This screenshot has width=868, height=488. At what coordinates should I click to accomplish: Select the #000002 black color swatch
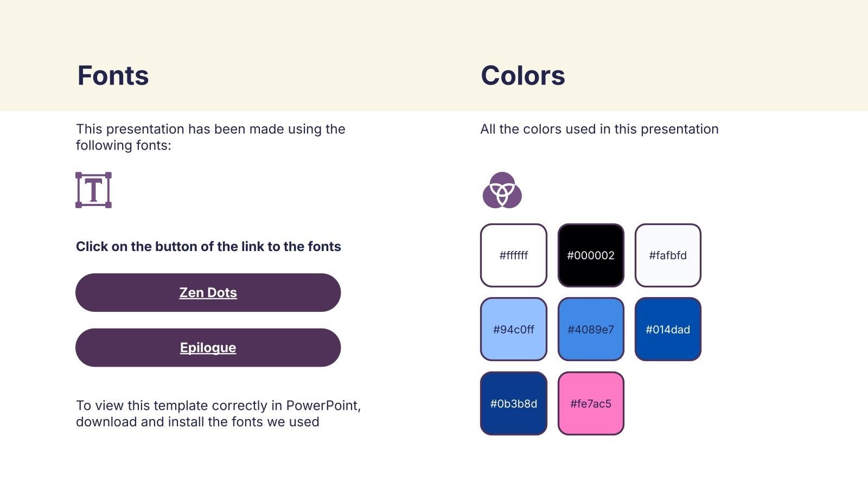click(x=591, y=255)
